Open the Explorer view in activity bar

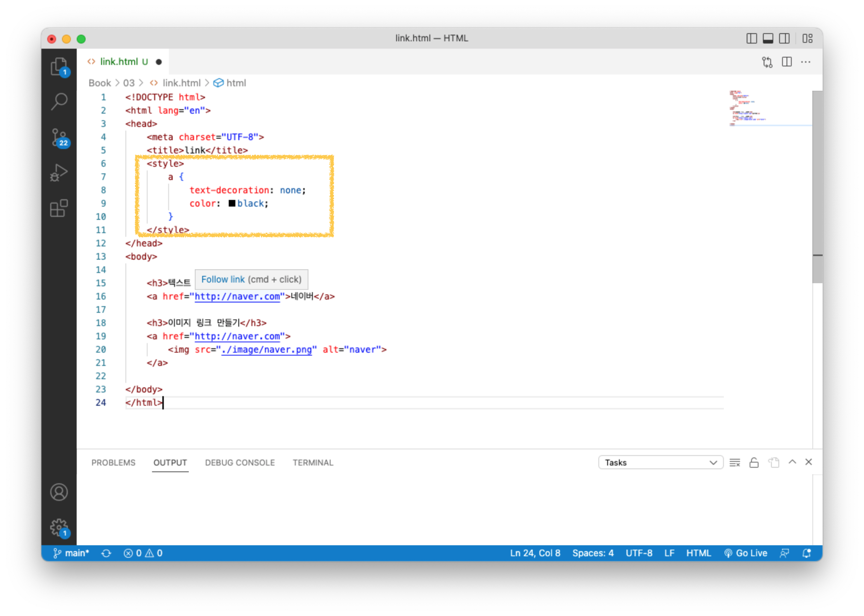(59, 67)
